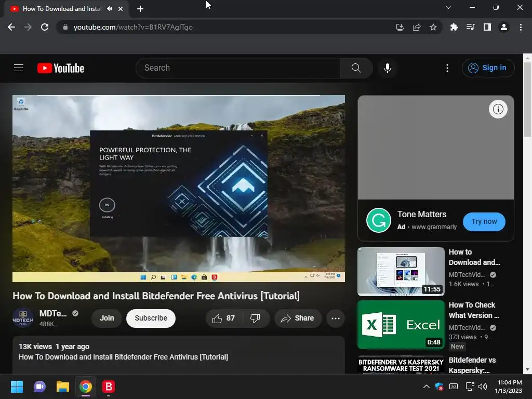Open Bitdefender from taskbar
The image size is (532, 399).
(x=109, y=387)
